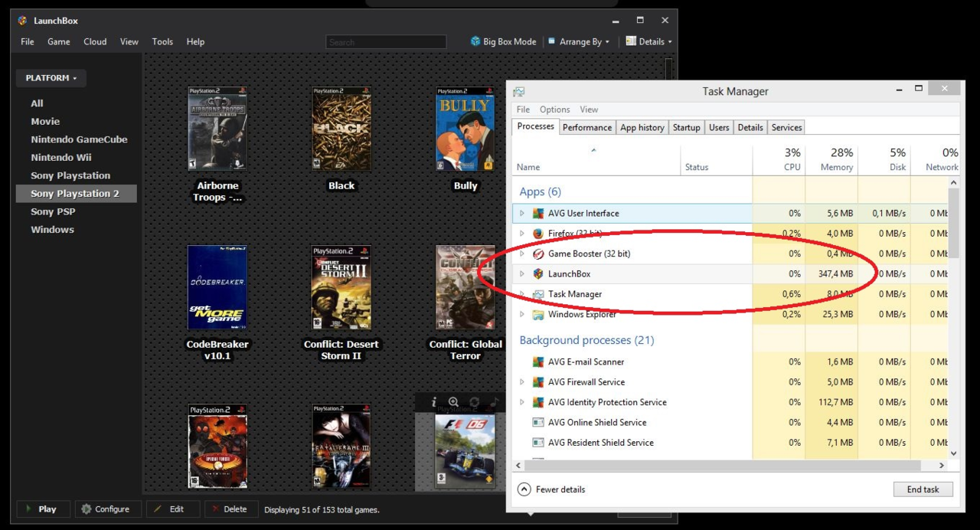Click the AVG Resident Shield Service icon
Viewport: 980px width, 530px height.
click(538, 443)
